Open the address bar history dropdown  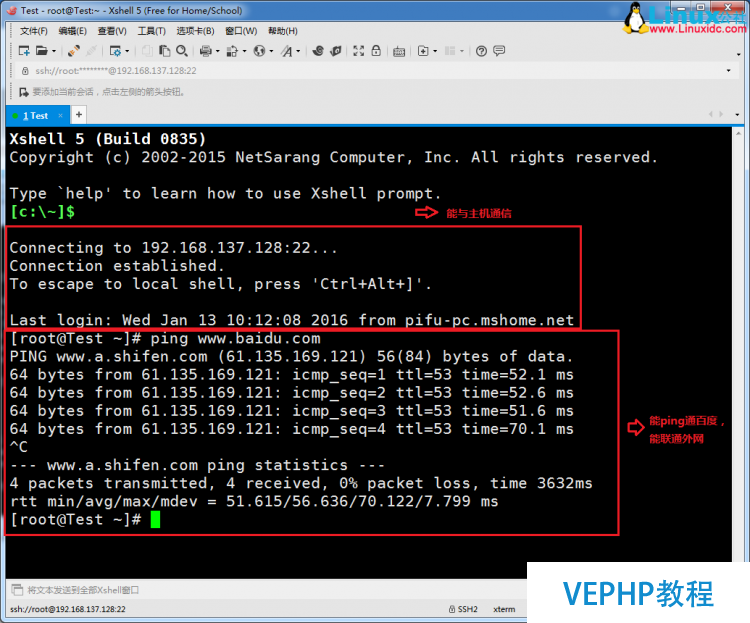point(728,71)
